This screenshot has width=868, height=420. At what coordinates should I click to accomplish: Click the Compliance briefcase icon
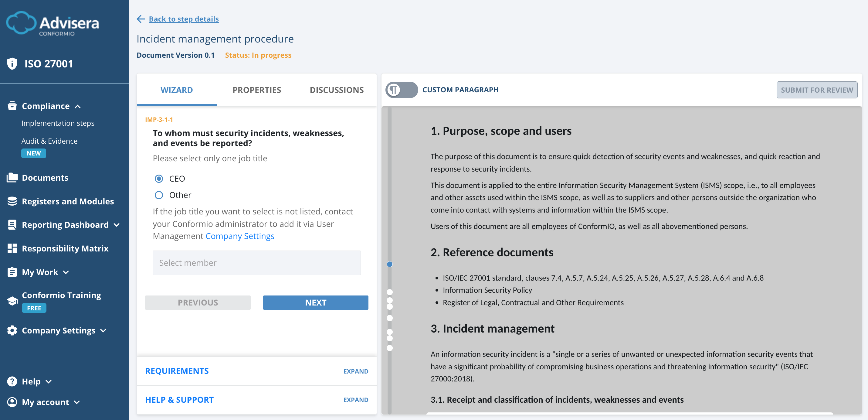12,105
